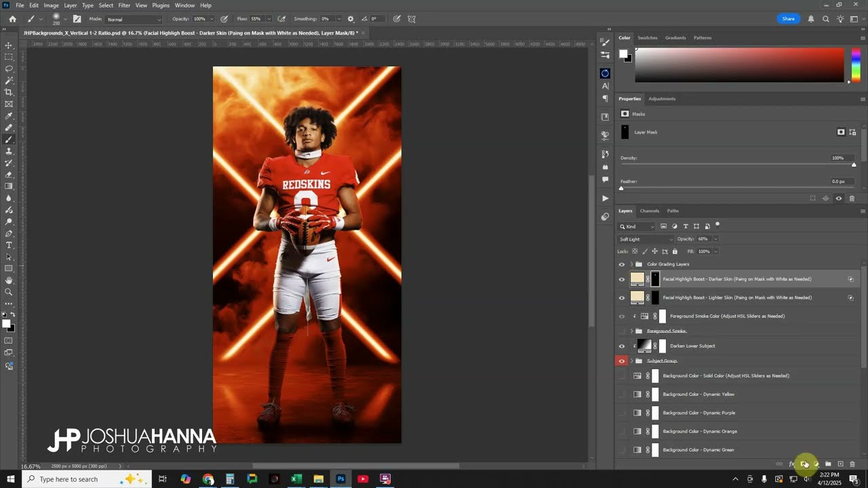The image size is (868, 488).
Task: Switch to the Swatches tab
Action: pos(648,38)
